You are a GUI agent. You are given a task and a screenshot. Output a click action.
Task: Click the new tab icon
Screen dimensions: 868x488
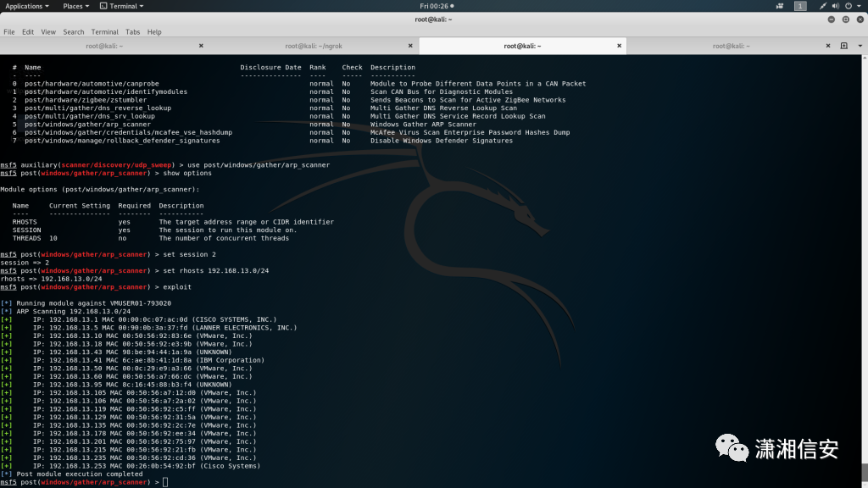[x=843, y=46]
